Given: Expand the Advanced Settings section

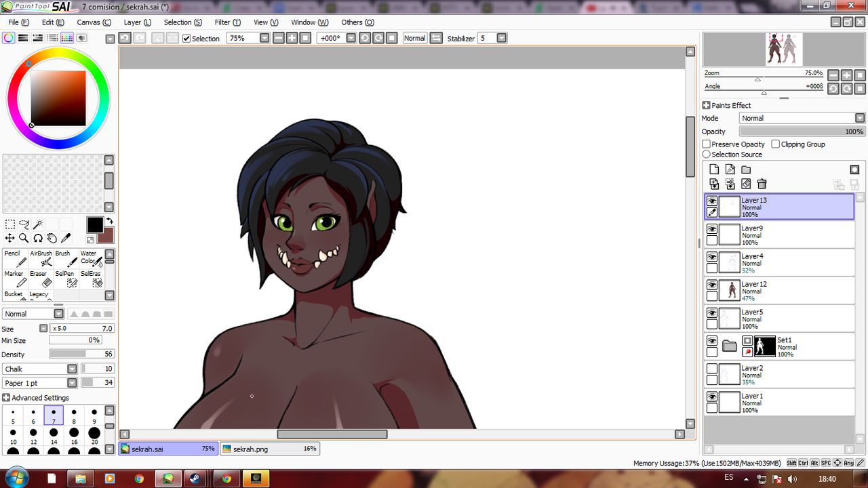Looking at the screenshot, I should coord(6,398).
